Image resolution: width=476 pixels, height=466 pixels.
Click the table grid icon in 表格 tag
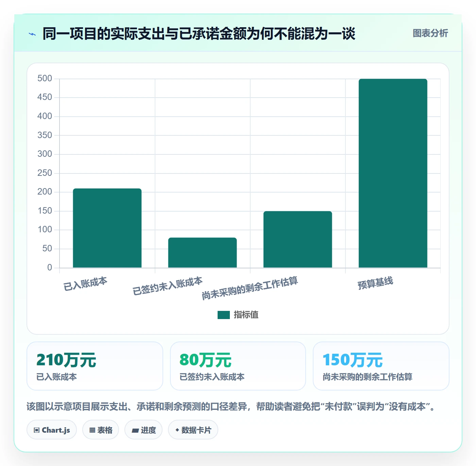tap(92, 430)
